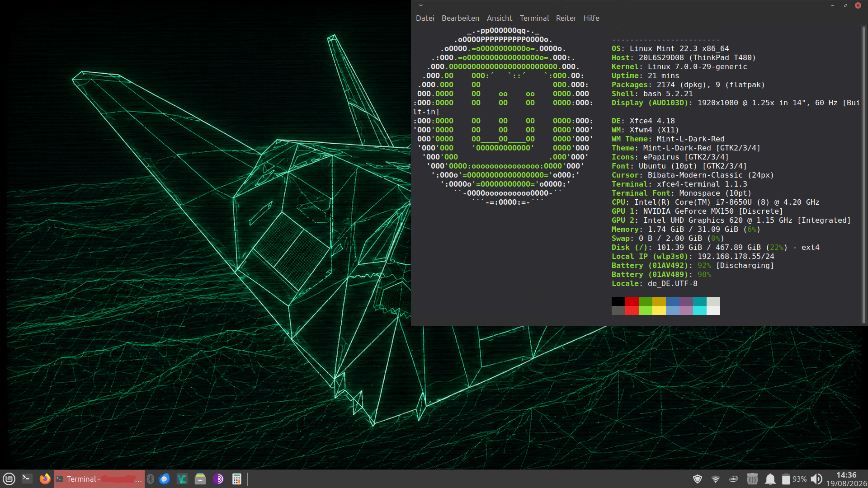Image resolution: width=868 pixels, height=488 pixels.
Task: Click the "Swap: 0 B / 2.00 GiB" line
Action: tap(668, 239)
